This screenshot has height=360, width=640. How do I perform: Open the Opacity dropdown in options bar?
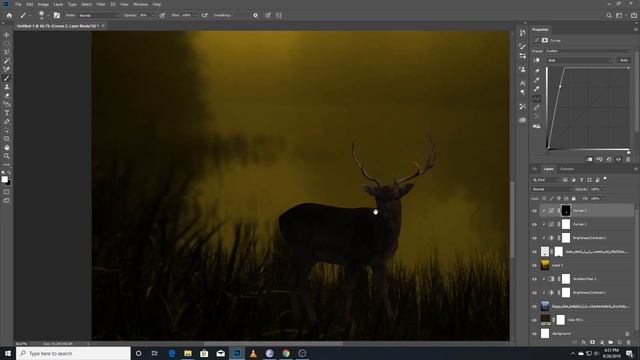tap(153, 15)
